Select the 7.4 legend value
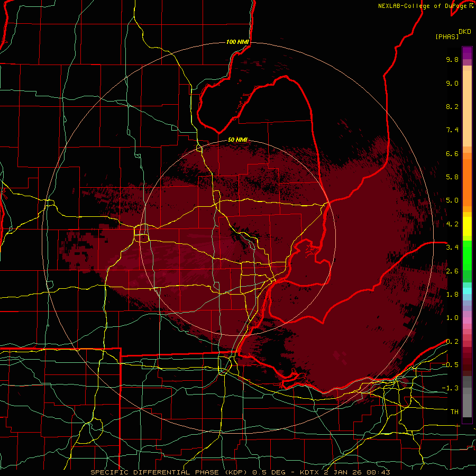This screenshot has width=476, height=476. coord(452,130)
